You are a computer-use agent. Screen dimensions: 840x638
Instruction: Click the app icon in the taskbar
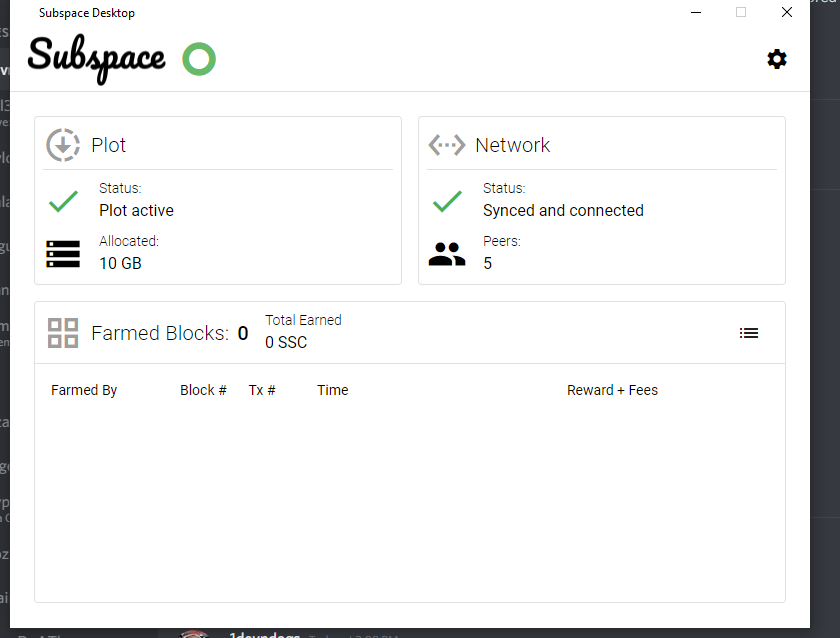point(193,633)
